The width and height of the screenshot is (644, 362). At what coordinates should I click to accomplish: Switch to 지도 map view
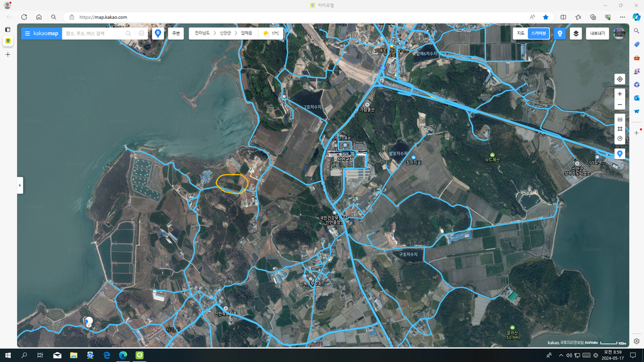(x=521, y=33)
